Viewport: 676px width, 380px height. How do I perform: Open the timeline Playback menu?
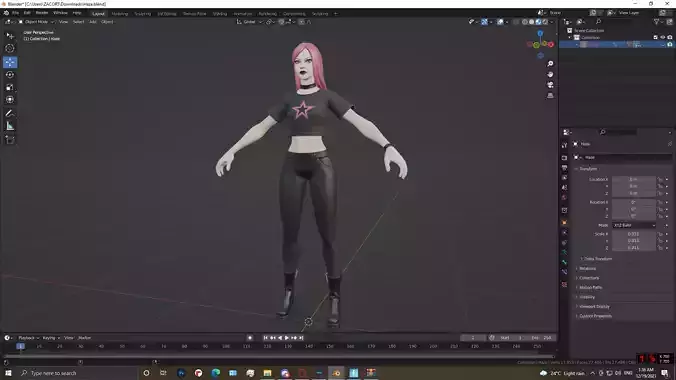27,338
